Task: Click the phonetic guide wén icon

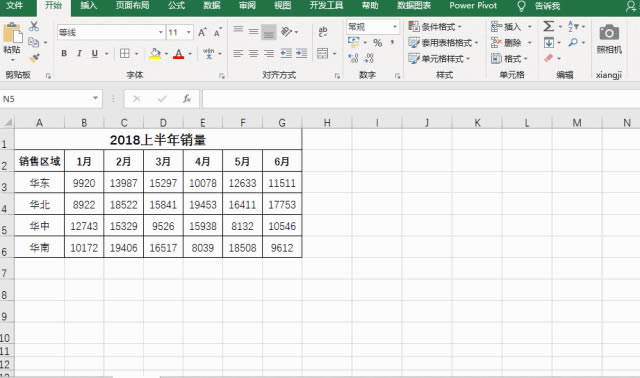Action: [209, 53]
